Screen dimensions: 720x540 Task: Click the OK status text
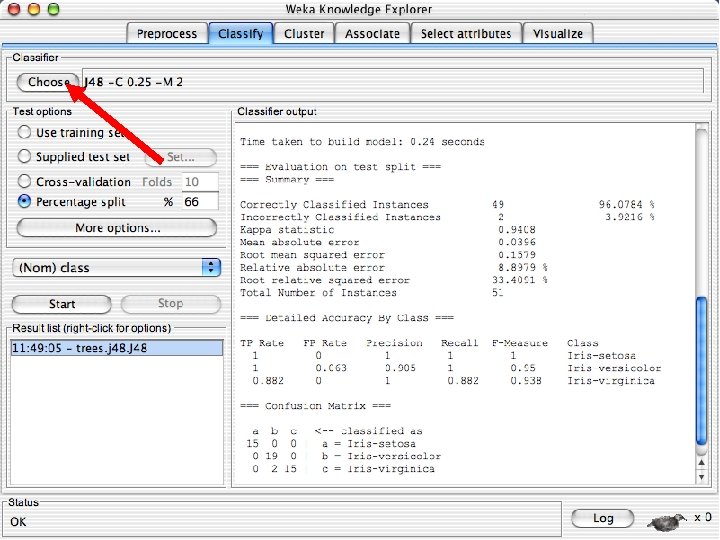click(x=18, y=522)
